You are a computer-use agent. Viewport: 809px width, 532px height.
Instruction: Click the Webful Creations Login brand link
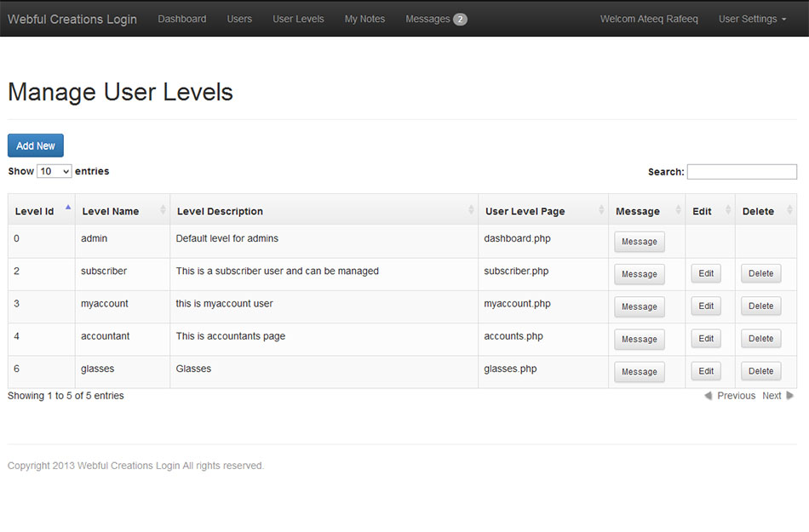[72, 19]
